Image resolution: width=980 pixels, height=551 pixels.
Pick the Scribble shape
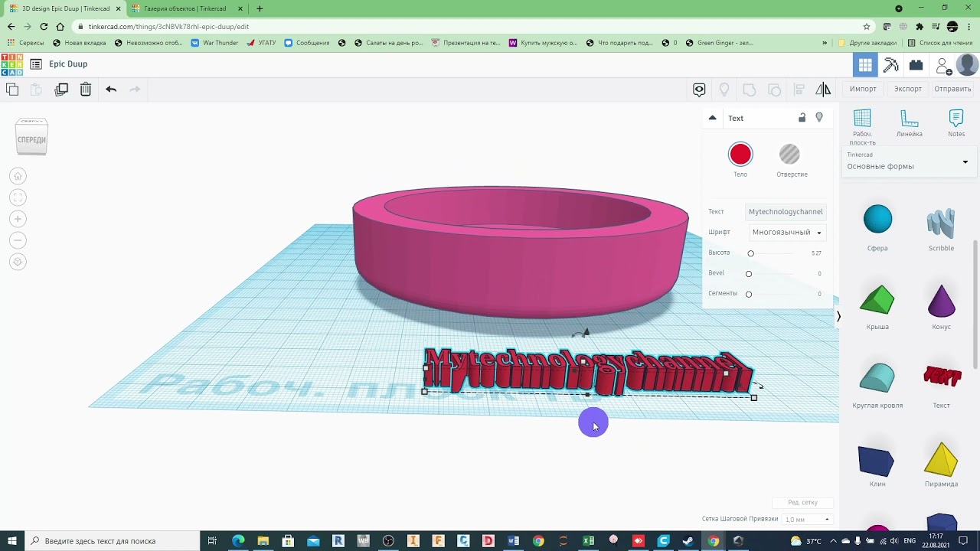(x=941, y=227)
